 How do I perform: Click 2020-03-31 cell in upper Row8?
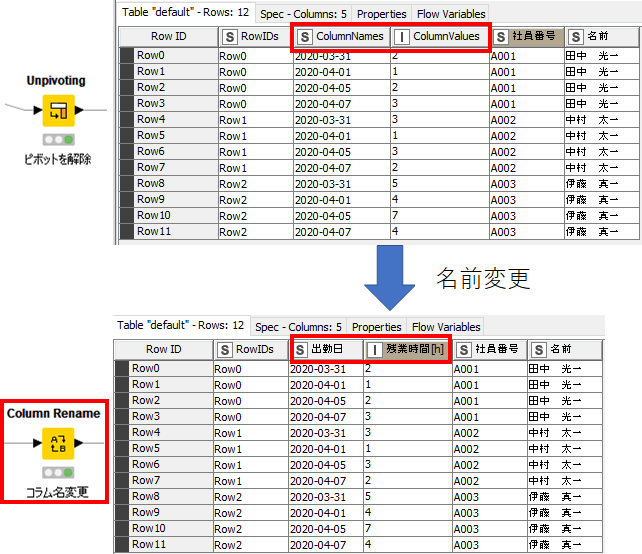click(341, 183)
